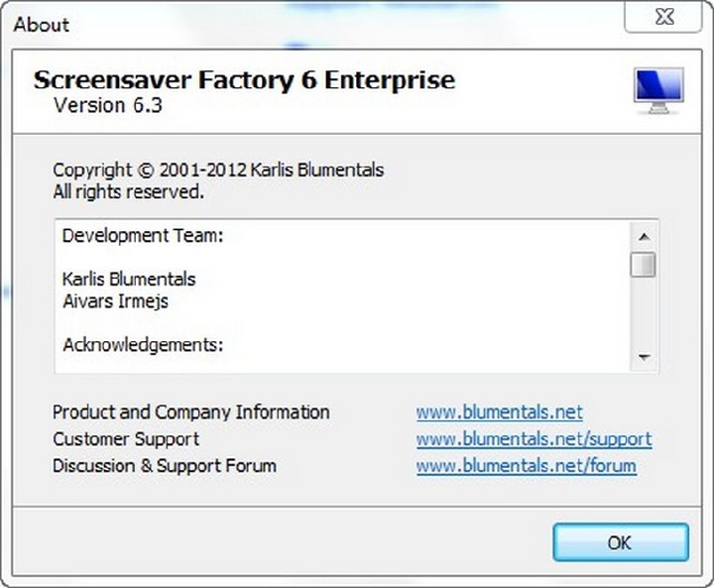Click the "Discussion & Support Forum" label
This screenshot has width=714, height=588.
[x=165, y=465]
